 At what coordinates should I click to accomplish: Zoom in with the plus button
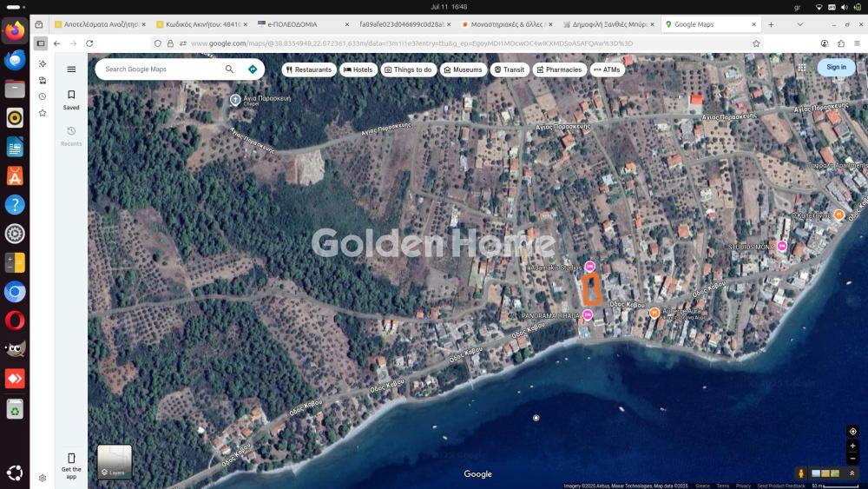[x=853, y=446]
